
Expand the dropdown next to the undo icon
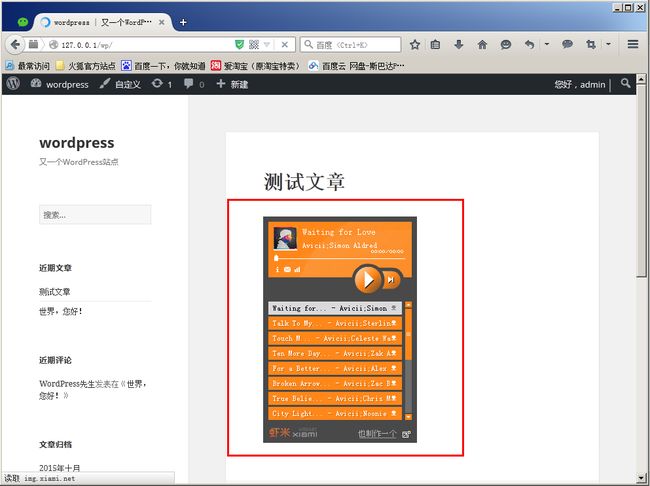tap(547, 44)
